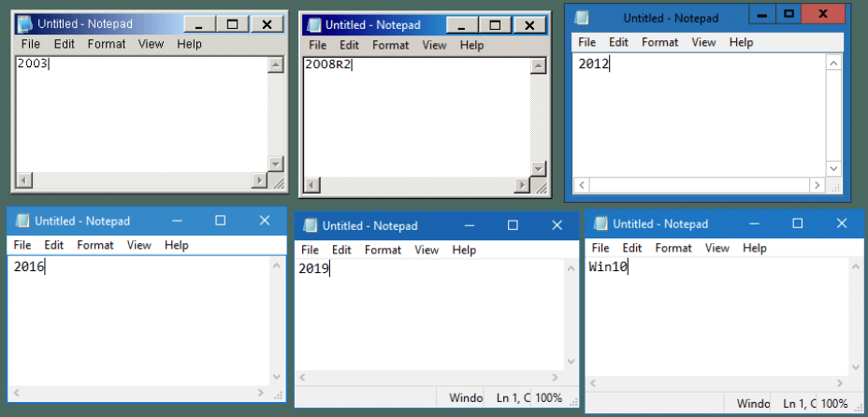Open the Help menu in the 2016 Notepad window
This screenshot has height=417, width=868.
click(177, 245)
